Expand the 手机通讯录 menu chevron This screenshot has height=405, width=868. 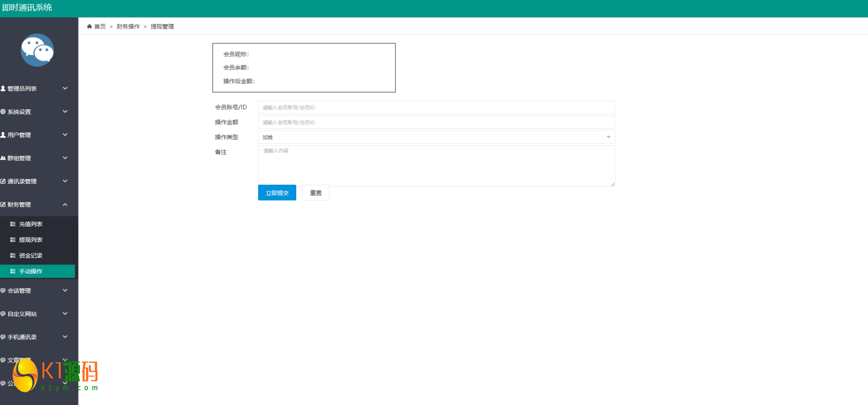(65, 337)
